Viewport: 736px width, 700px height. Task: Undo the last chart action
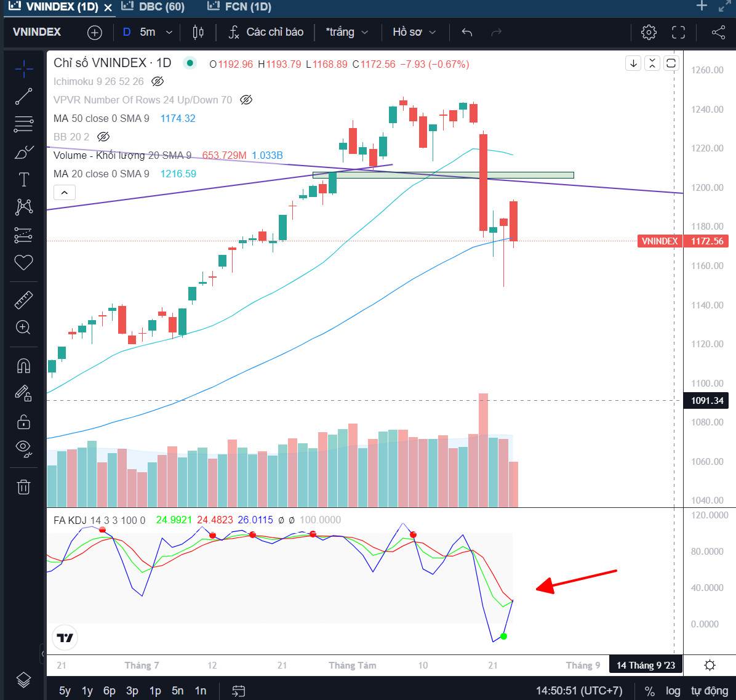(466, 33)
